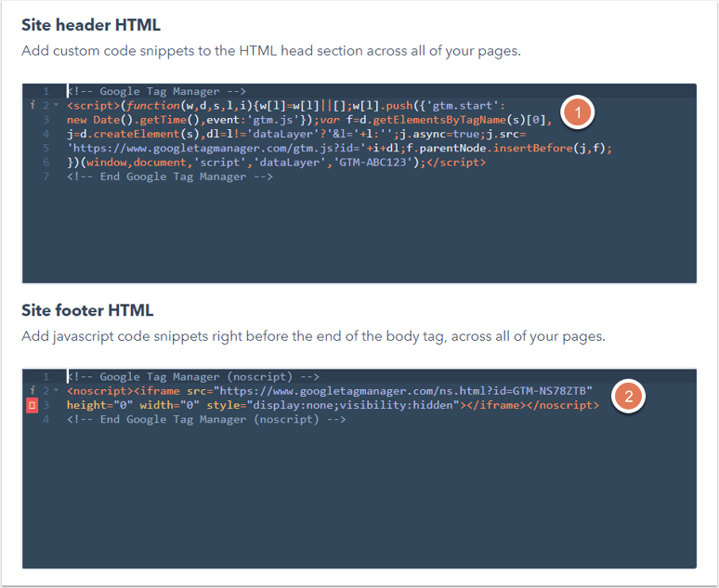This screenshot has height=588, width=719.
Task: Click inside the Site footer HTML code editor
Action: [359, 469]
